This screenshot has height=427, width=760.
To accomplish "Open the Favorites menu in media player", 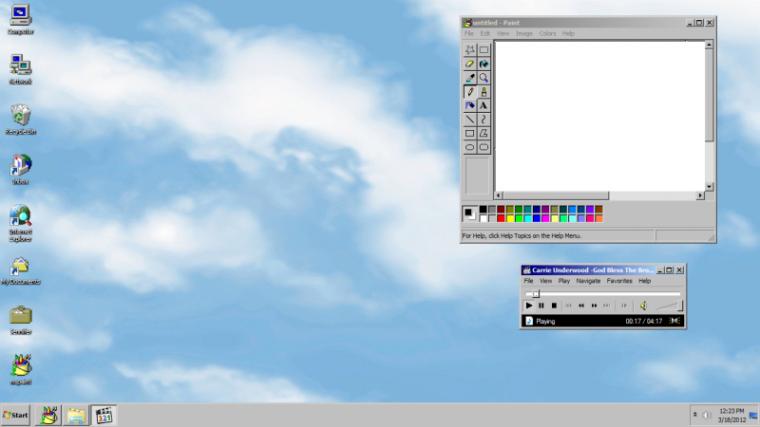I will coord(619,281).
